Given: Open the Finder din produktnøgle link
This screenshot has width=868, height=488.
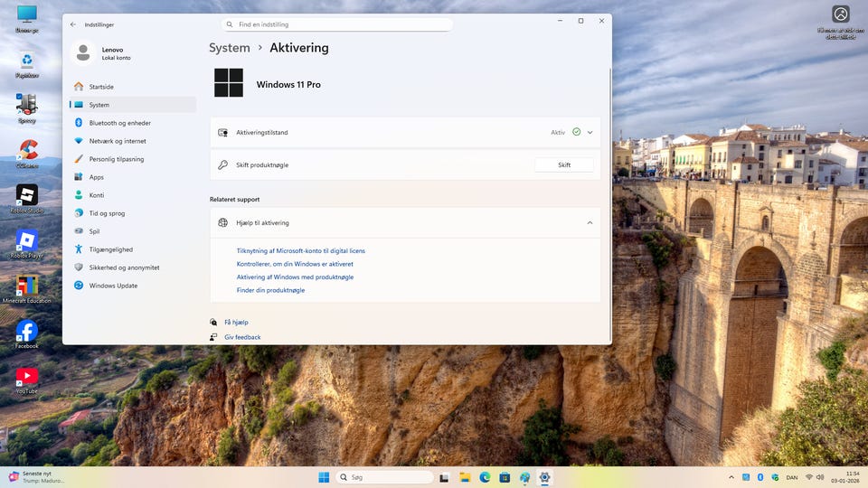Looking at the screenshot, I should (270, 290).
